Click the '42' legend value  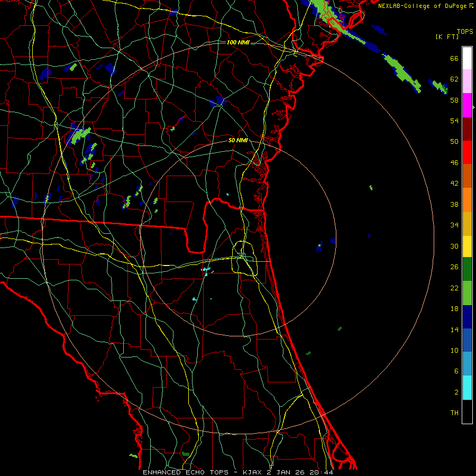tap(454, 183)
